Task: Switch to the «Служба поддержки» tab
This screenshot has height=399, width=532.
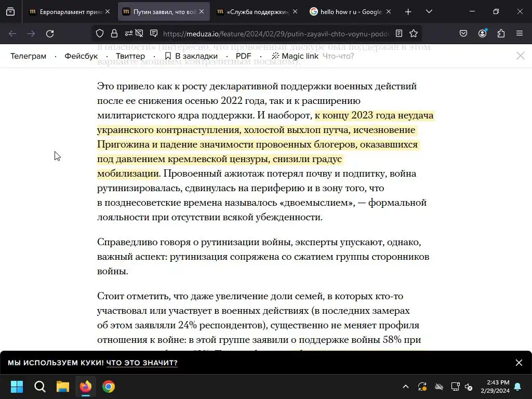Action: click(257, 11)
